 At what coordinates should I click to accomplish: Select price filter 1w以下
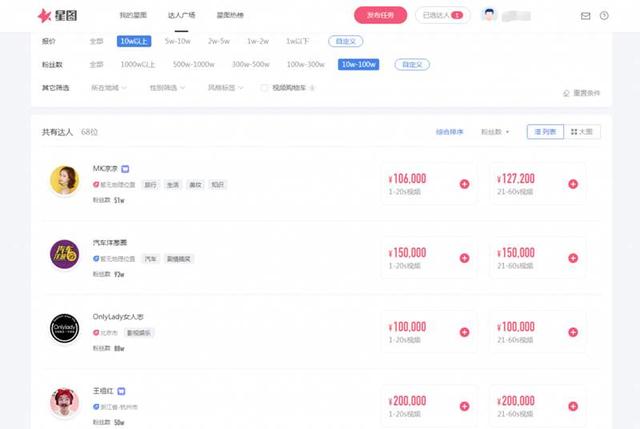point(297,41)
